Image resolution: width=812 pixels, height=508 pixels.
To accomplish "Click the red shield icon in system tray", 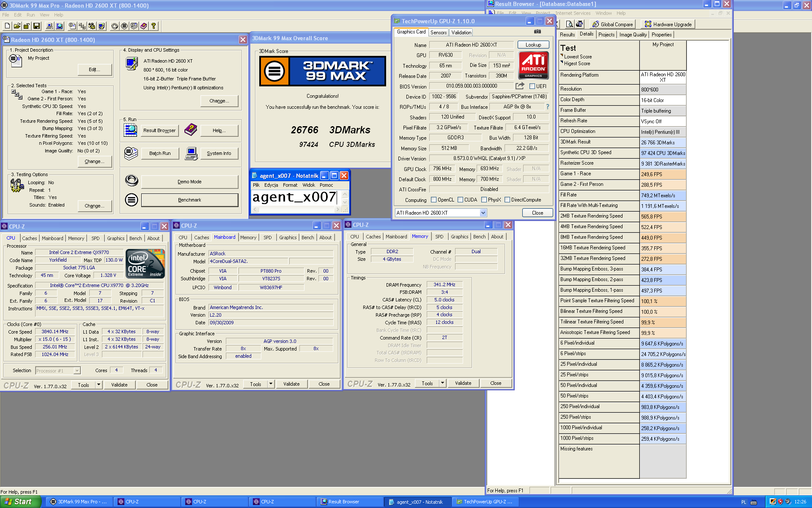I will click(780, 502).
